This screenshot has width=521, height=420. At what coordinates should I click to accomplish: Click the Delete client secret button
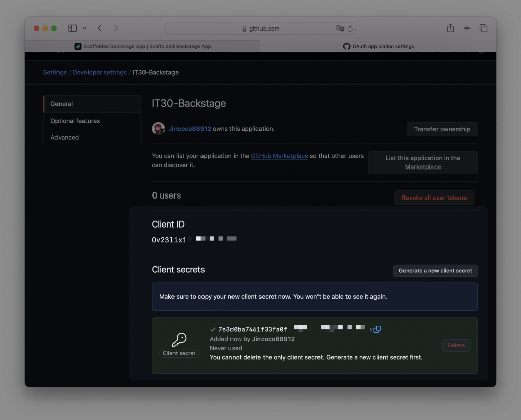[x=456, y=345]
